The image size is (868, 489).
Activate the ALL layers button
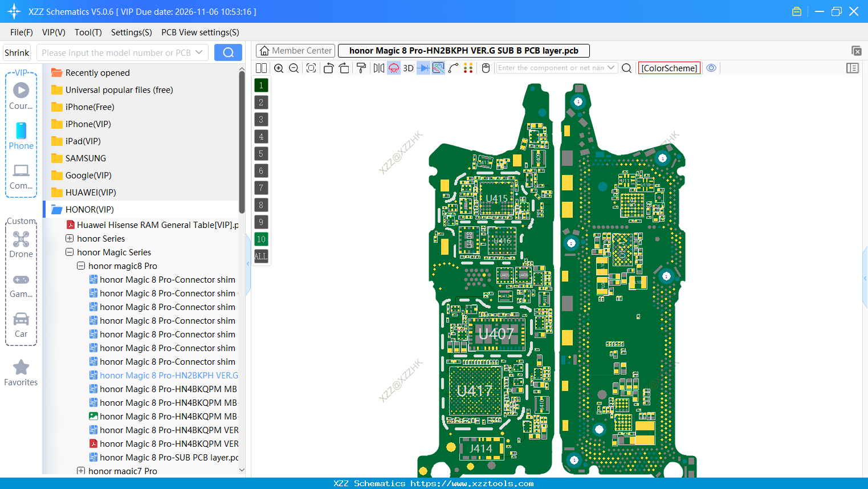pyautogui.click(x=260, y=256)
